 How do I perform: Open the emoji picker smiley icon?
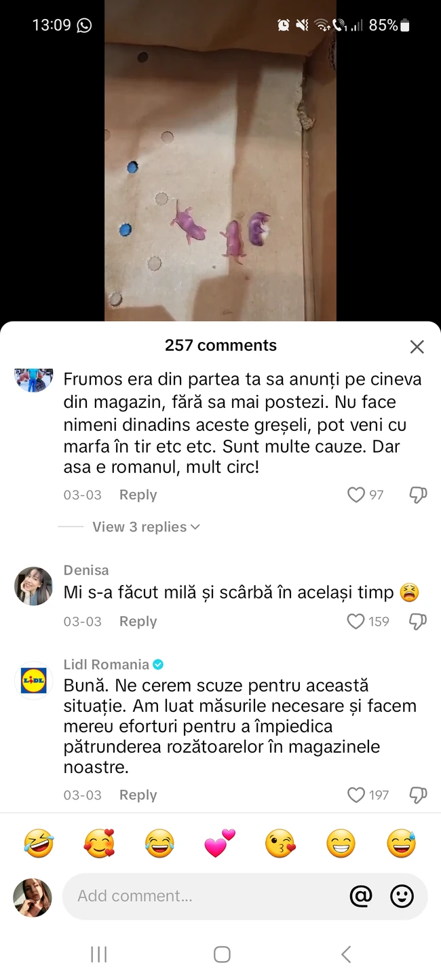pyautogui.click(x=402, y=896)
